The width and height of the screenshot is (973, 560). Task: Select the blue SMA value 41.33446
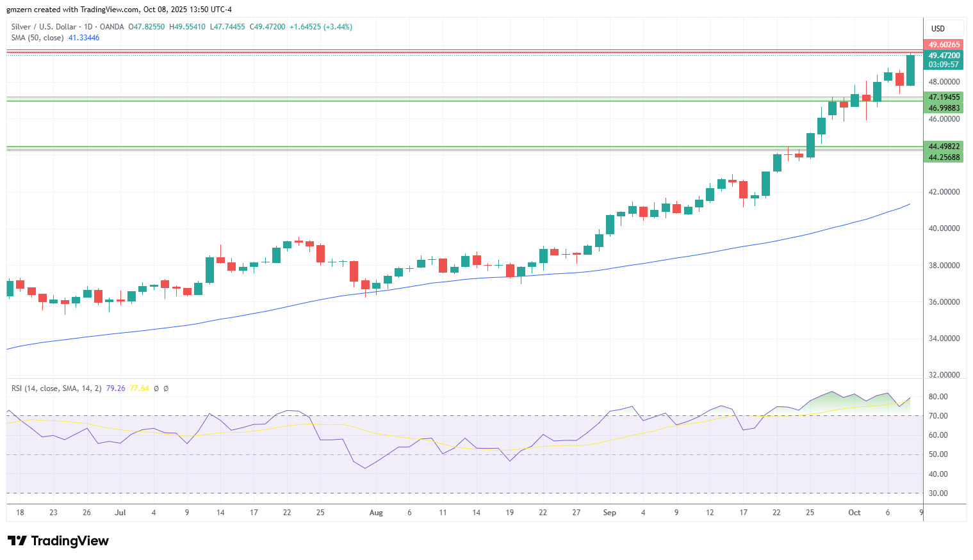coord(84,38)
